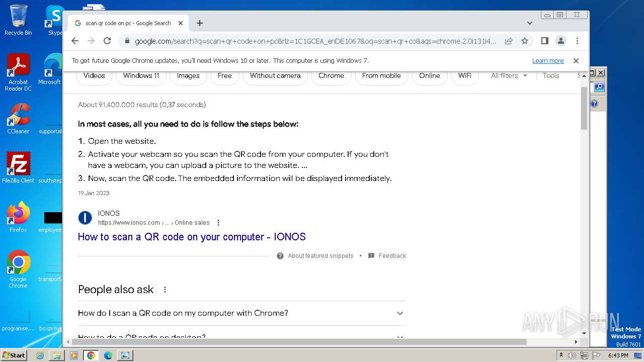Image resolution: width=644 pixels, height=362 pixels.
Task: Click the 6:43 PM taskbar clock
Action: (x=618, y=355)
